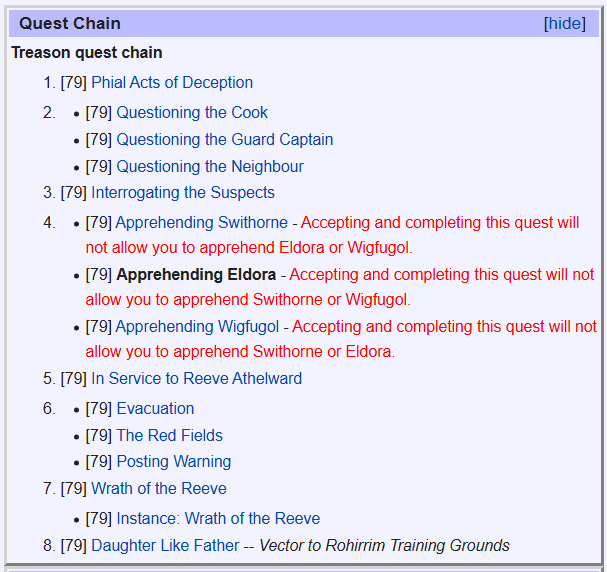
Task: Open The Red Fields quest page
Action: [x=170, y=435]
